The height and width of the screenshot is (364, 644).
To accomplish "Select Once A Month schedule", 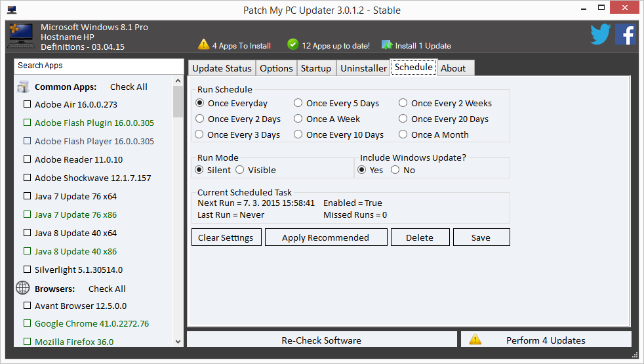I will pyautogui.click(x=403, y=134).
